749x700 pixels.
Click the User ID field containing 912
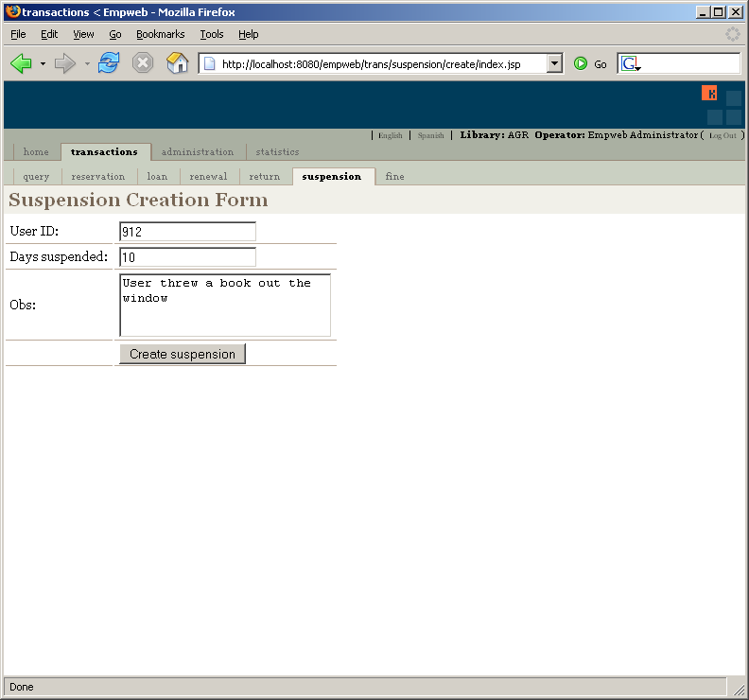pos(188,232)
